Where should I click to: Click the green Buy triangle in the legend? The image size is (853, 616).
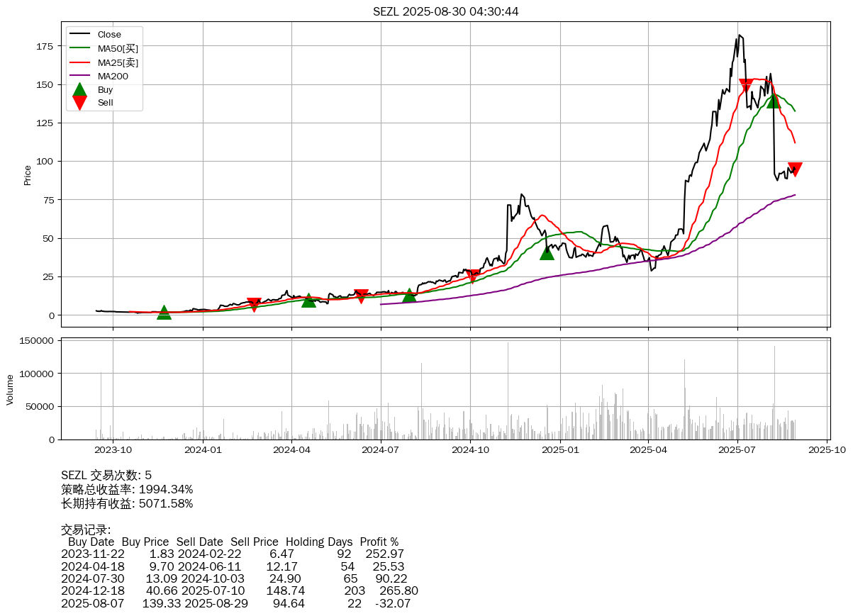pyautogui.click(x=79, y=90)
